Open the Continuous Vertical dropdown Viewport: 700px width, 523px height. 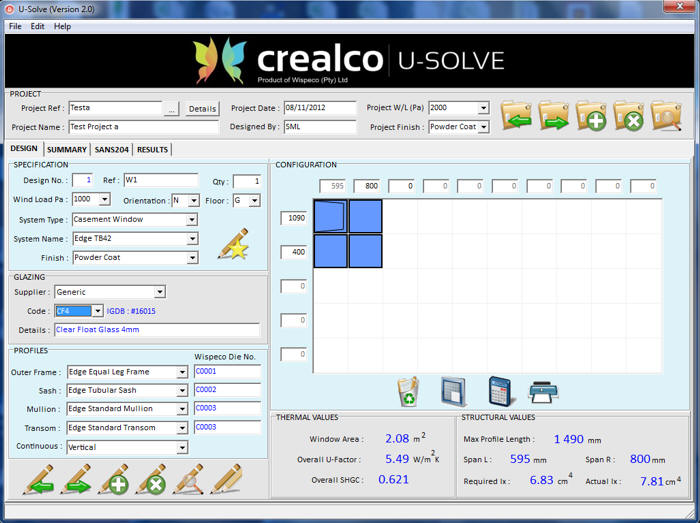[182, 447]
